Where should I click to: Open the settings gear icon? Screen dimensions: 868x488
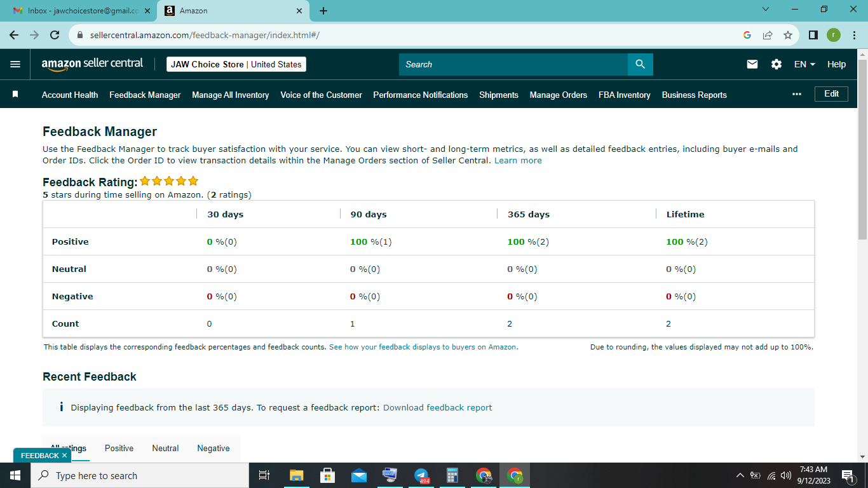click(x=776, y=64)
